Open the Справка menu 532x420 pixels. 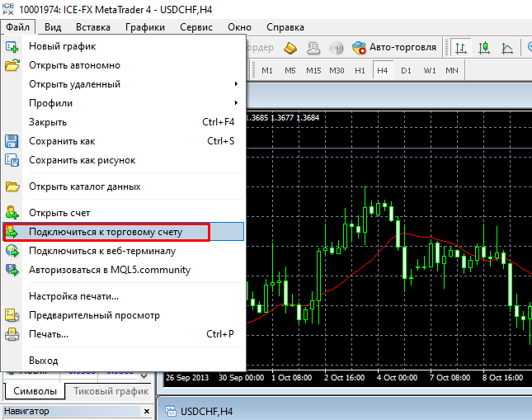coord(285,27)
